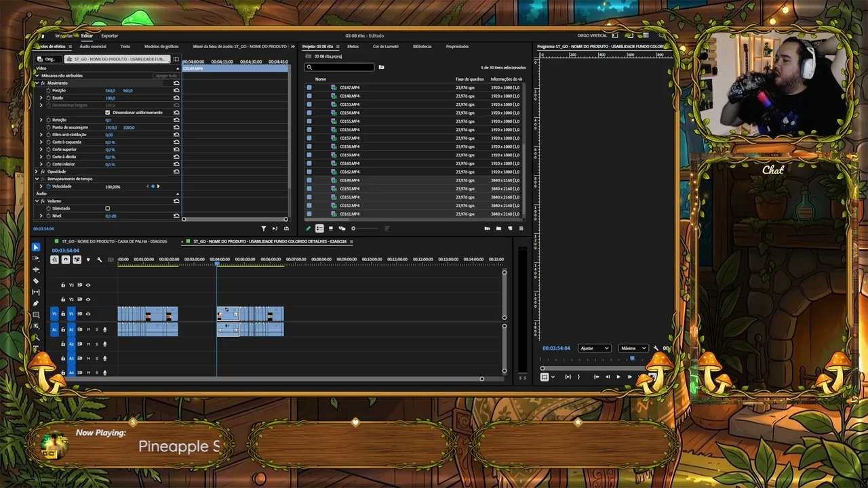This screenshot has height=488, width=868.
Task: Solo audio track A1
Action: click(96, 329)
